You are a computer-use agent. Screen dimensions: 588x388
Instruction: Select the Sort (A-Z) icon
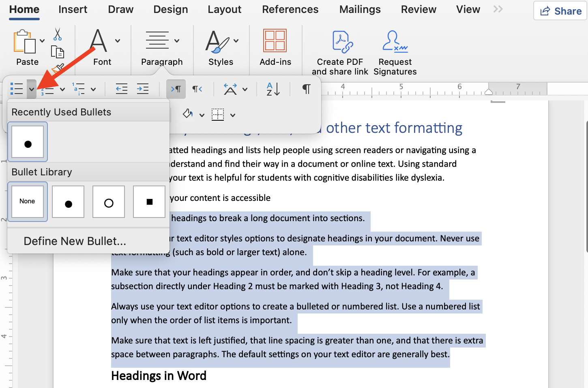[x=272, y=89]
